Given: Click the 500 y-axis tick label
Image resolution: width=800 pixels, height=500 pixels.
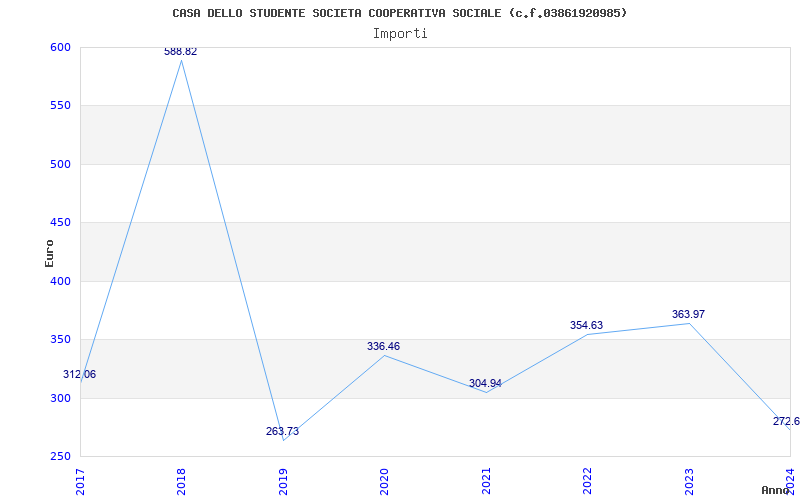Looking at the screenshot, I should pos(60,164).
